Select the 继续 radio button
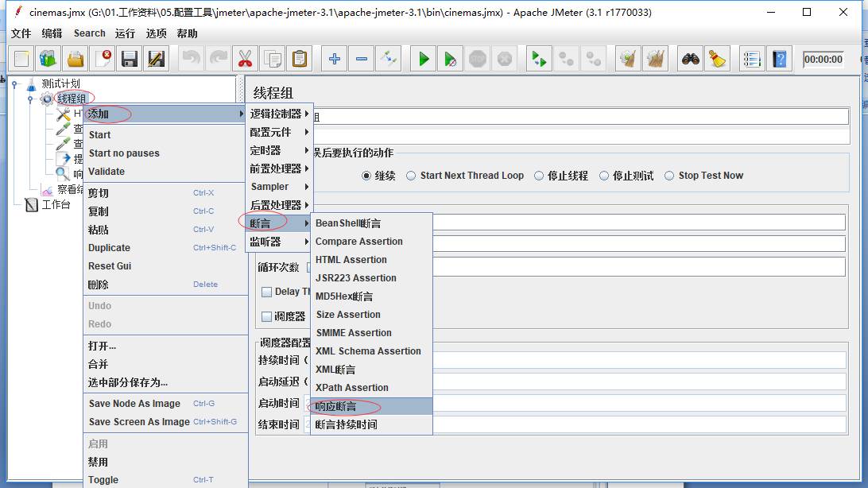Viewport: 868px width, 488px height. pos(366,176)
